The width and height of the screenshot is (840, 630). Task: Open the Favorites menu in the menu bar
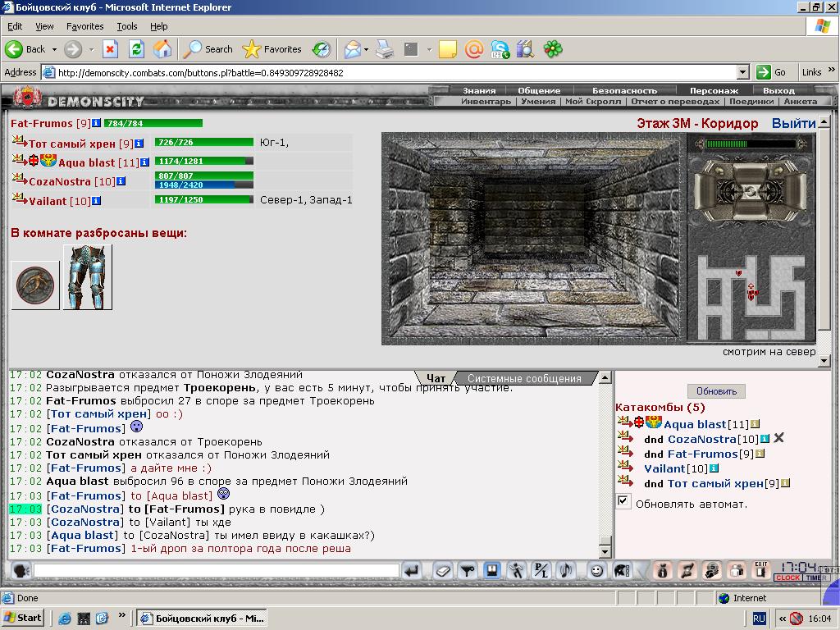pyautogui.click(x=84, y=25)
